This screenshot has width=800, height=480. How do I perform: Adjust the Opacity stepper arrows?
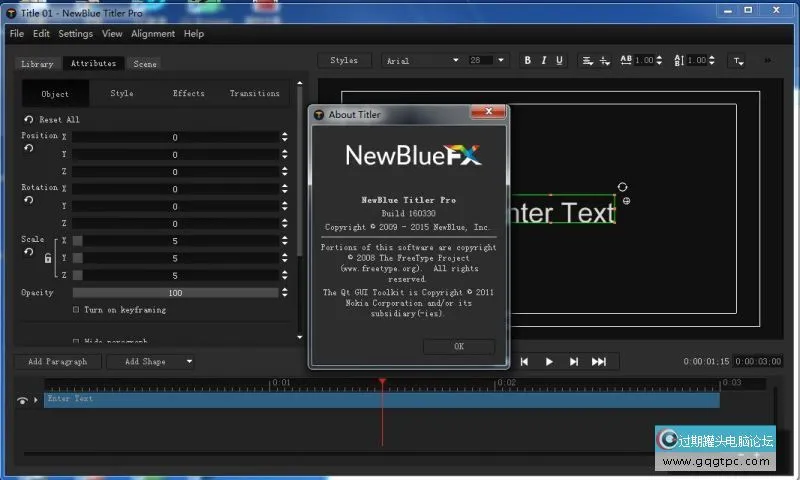pos(285,292)
